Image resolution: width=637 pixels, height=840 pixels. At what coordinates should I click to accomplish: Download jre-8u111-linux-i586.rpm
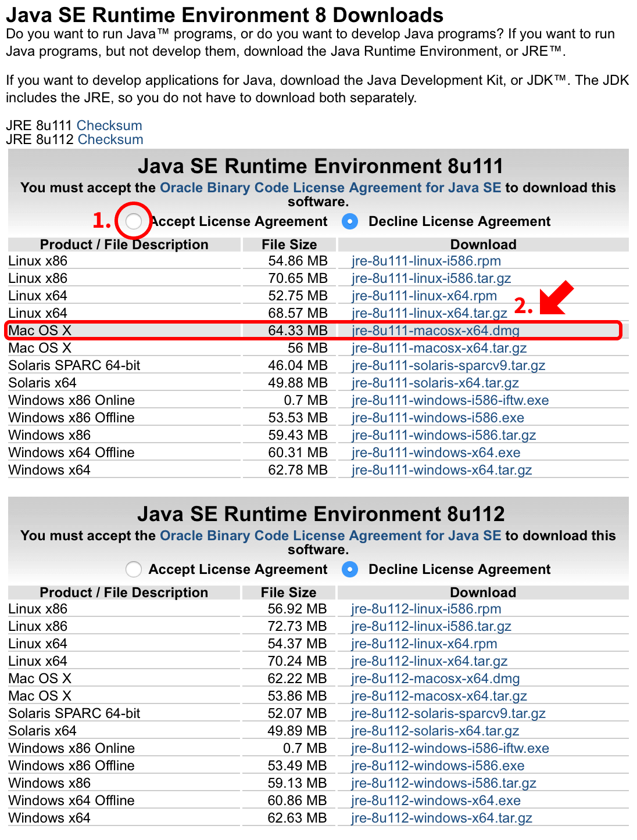point(426,261)
